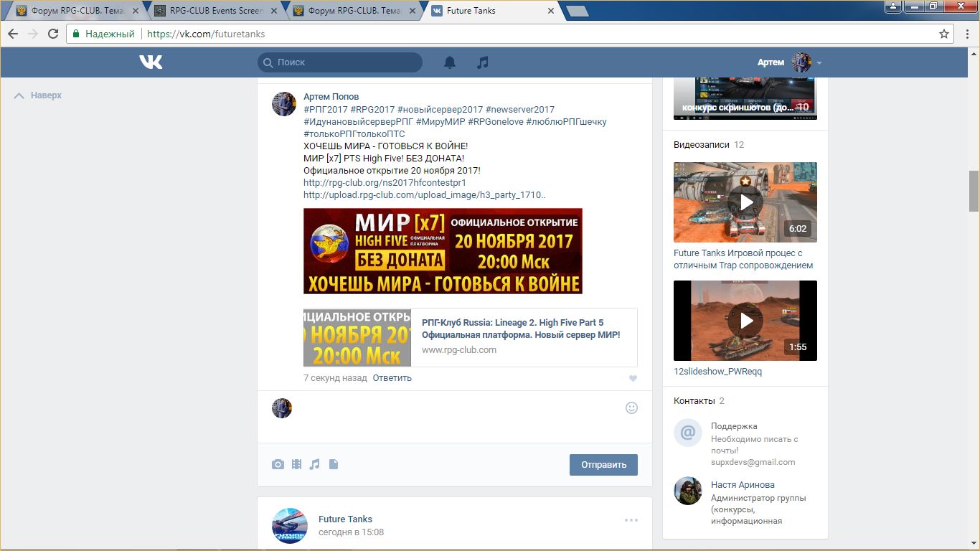This screenshot has height=551, width=980.
Task: Play the 6:02 Future Tanks gameplay video
Action: coord(745,202)
